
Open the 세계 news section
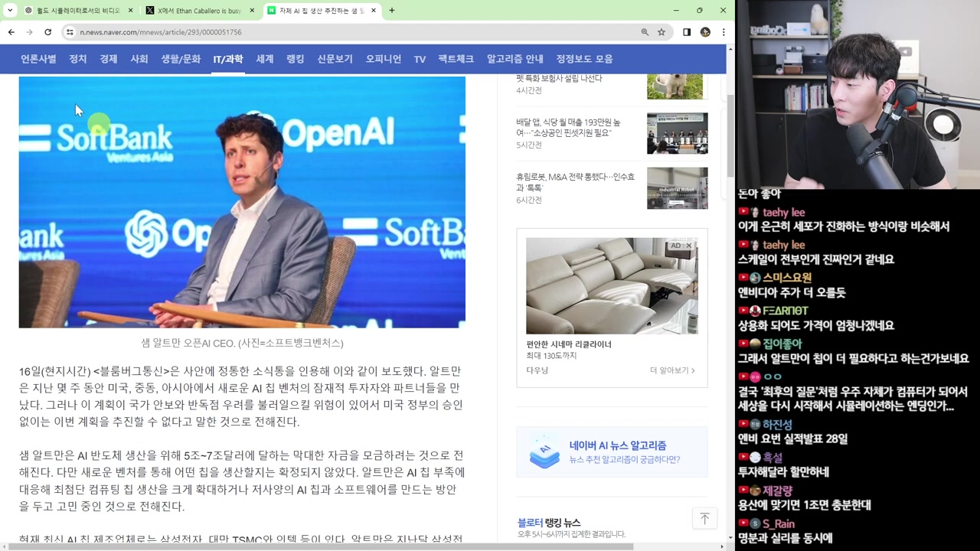click(x=265, y=59)
